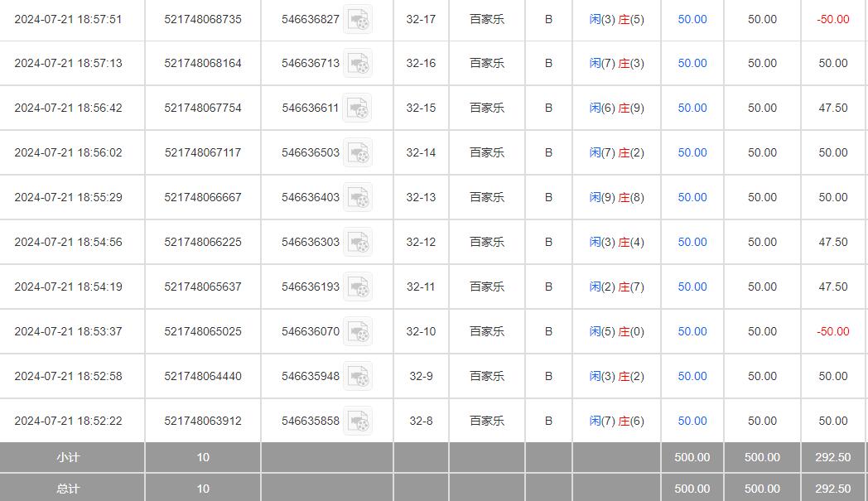Open the video replay for round 32-9
Image resolution: width=868 pixels, height=501 pixels.
(x=357, y=376)
